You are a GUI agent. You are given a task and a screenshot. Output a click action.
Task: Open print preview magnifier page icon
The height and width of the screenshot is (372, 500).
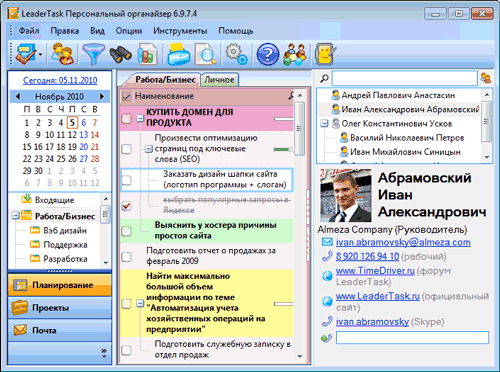pos(206,54)
